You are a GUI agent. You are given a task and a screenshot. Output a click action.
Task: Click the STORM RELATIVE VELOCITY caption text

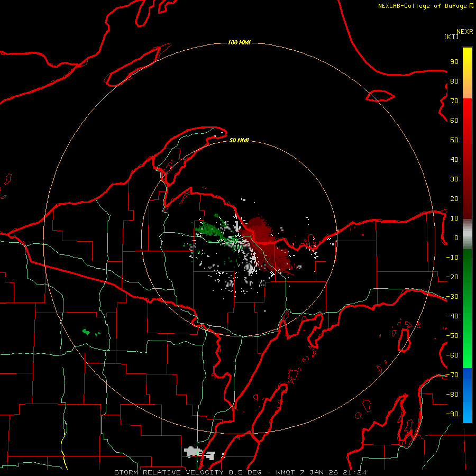169,472
